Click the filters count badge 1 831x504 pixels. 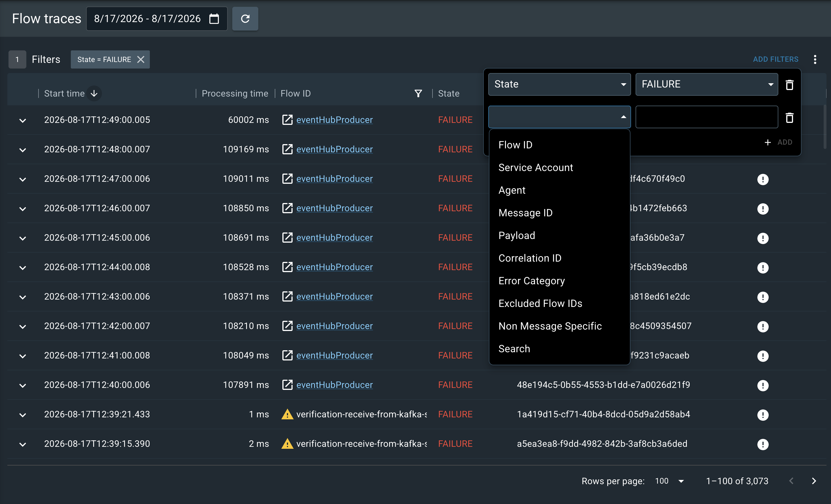click(x=17, y=59)
